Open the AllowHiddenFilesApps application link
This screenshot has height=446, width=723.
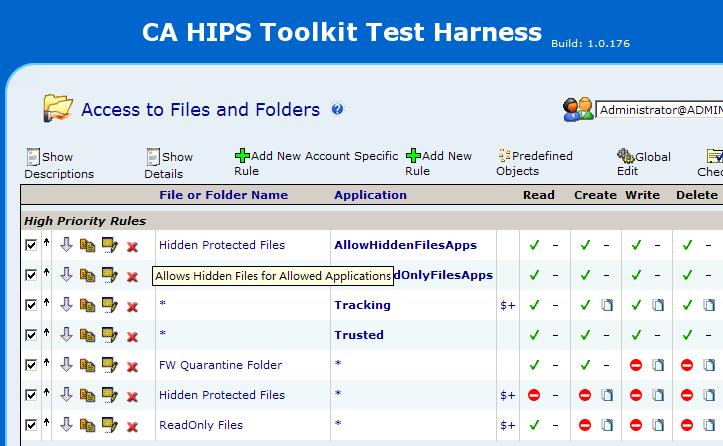405,245
